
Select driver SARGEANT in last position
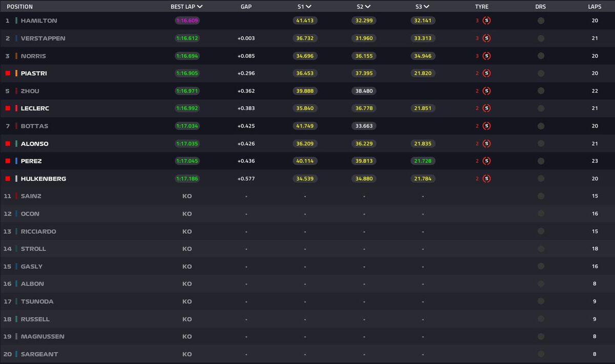pyautogui.click(x=39, y=354)
